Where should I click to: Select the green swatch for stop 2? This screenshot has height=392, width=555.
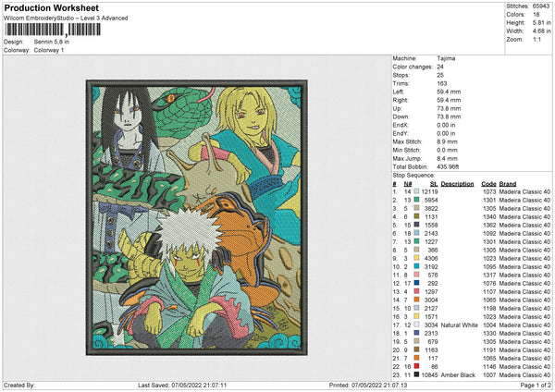pos(416,201)
